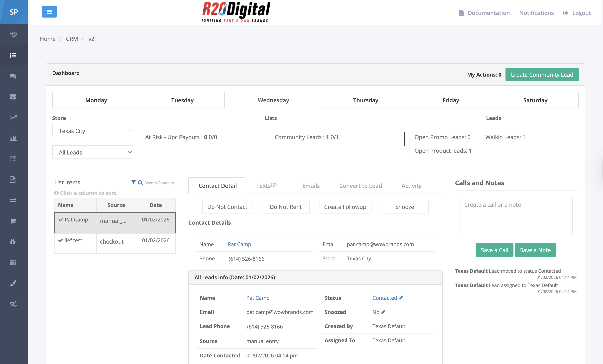Click the Snooze button
Viewport: 603px width, 364px height.
coord(405,207)
